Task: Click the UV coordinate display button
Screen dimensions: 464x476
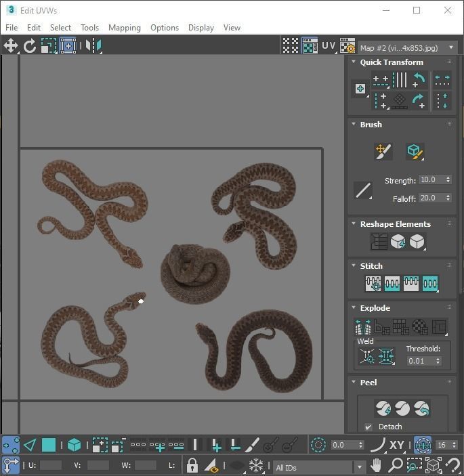Action: [329, 46]
